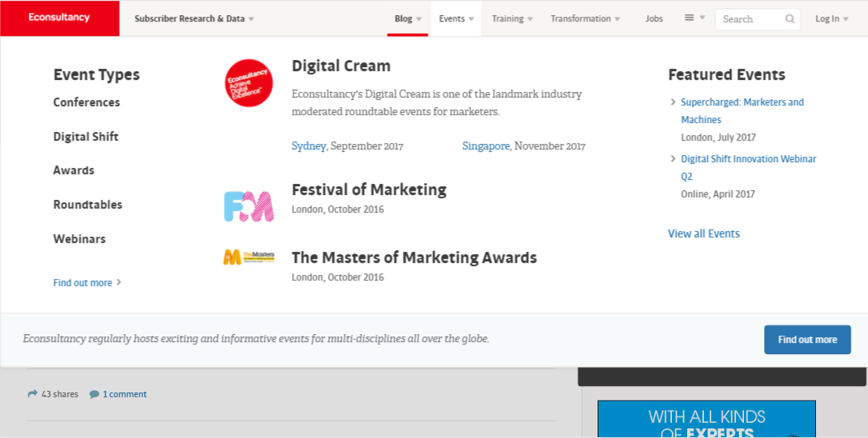This screenshot has width=868, height=438.
Task: Click the search magnifier icon
Action: pos(790,19)
